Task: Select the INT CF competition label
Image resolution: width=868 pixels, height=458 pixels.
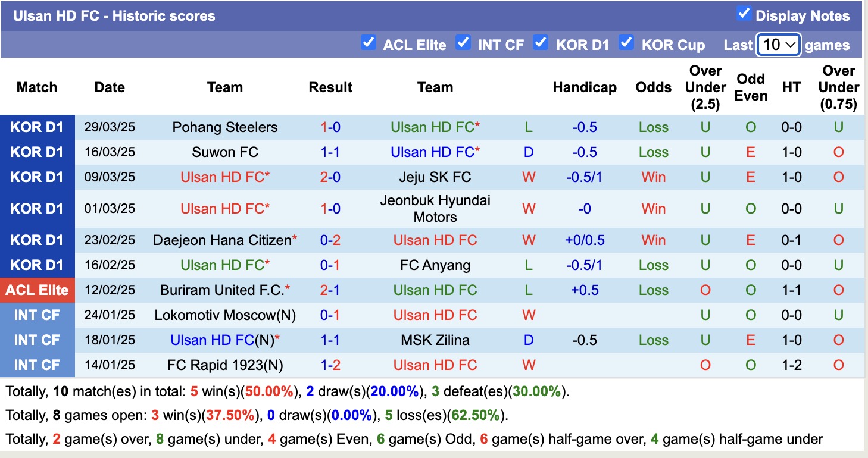Action: point(37,315)
